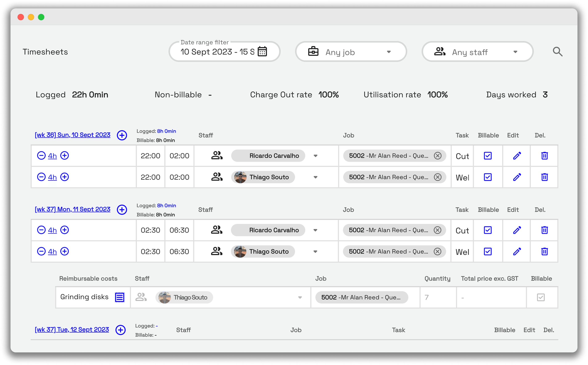This screenshot has width=588, height=365.
Task: Edit Ricardo Carvalho's Cut entry on Sunday
Action: pos(517,156)
